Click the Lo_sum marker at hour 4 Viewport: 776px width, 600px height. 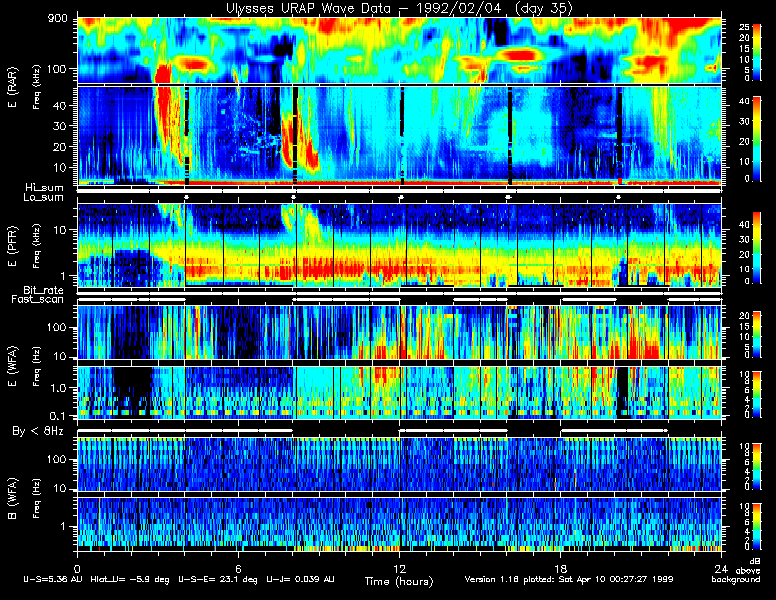186,198
